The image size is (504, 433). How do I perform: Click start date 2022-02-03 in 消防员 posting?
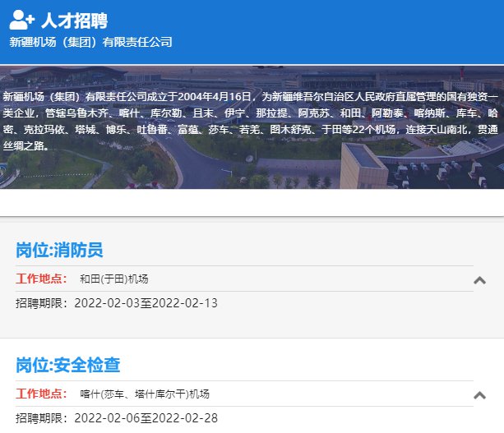tap(107, 303)
